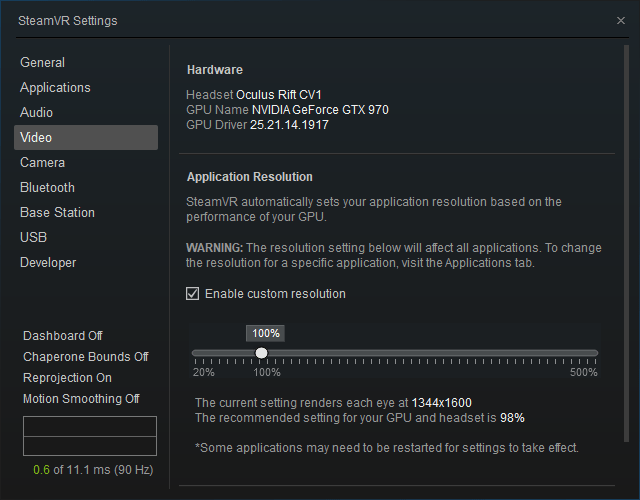Click the resolution slider handle at 100%
The height and width of the screenshot is (500, 640).
[261, 352]
